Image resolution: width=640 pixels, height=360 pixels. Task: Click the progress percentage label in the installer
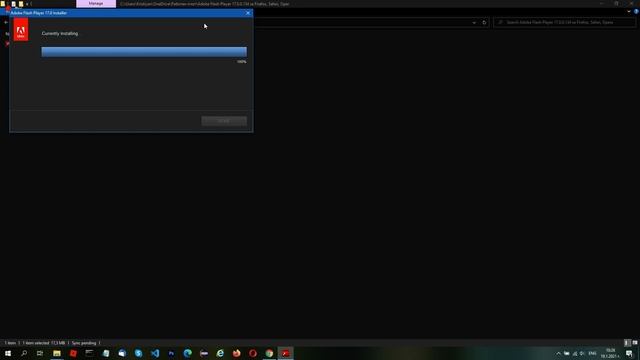[242, 62]
